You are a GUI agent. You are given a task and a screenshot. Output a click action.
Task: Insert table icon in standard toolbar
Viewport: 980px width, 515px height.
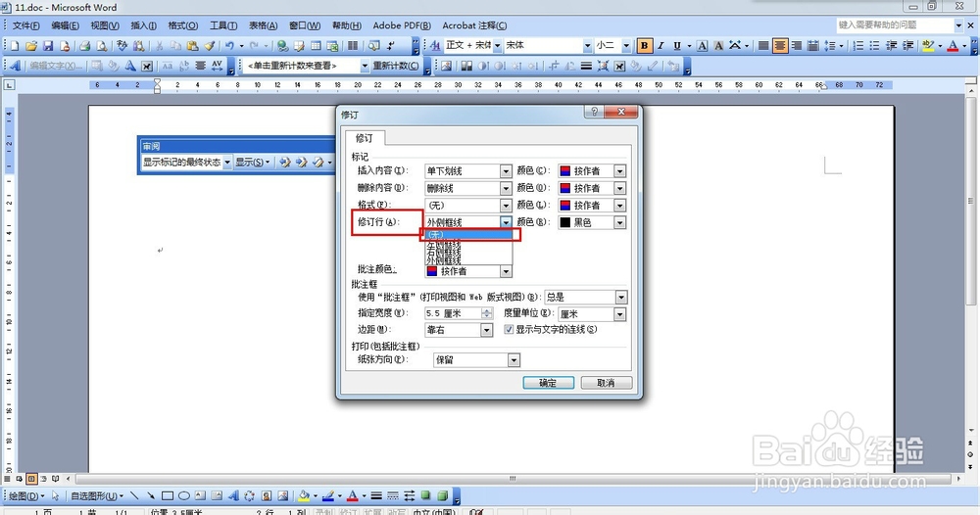316,46
